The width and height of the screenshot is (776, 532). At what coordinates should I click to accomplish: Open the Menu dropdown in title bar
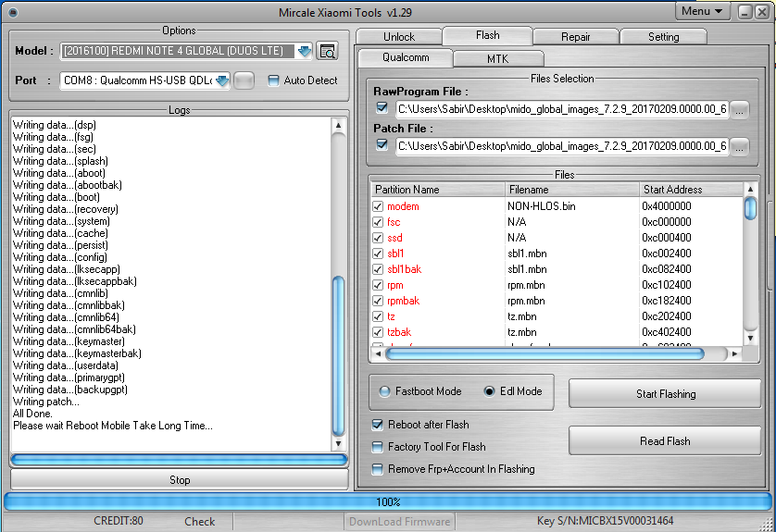[x=702, y=11]
